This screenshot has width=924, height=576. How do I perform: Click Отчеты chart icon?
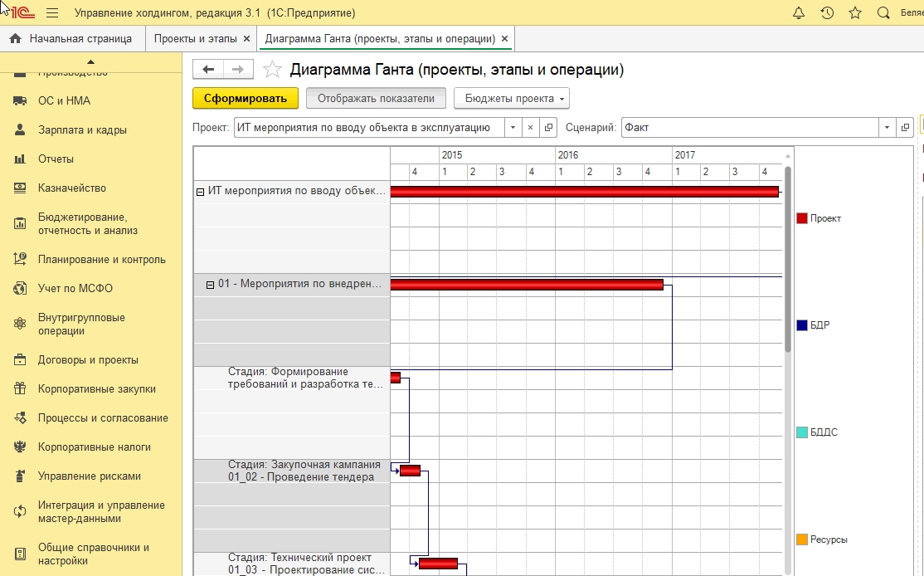click(x=20, y=159)
